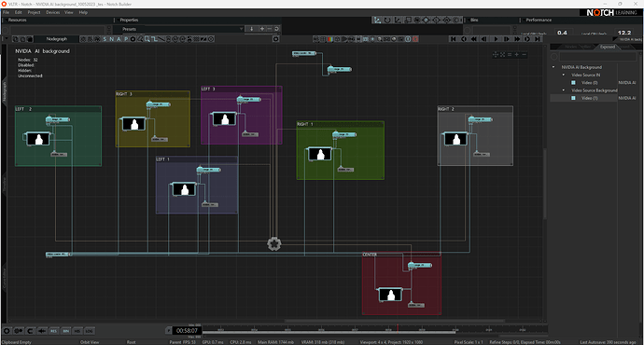
Task: Open the Devices menu
Action: pos(52,12)
